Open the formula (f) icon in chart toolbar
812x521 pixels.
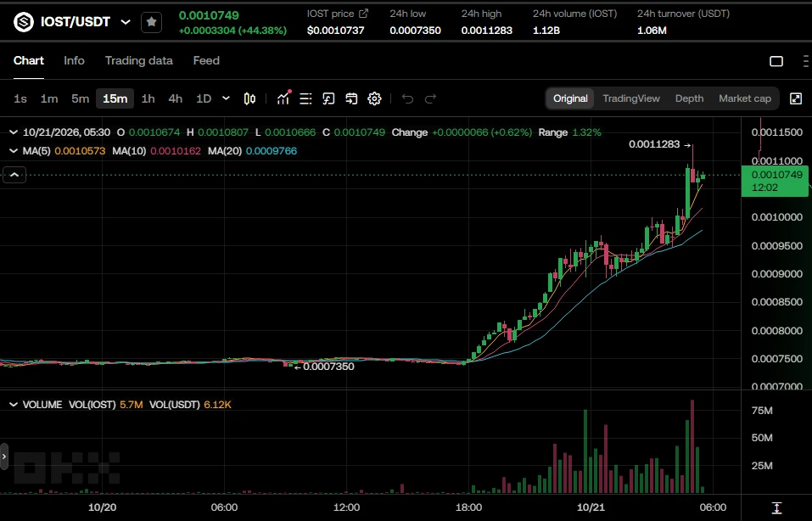point(328,98)
